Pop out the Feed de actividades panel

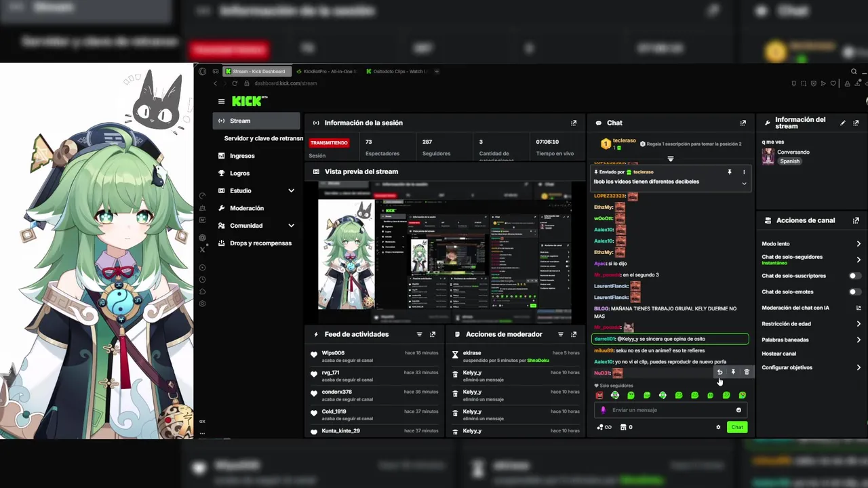[x=433, y=334]
